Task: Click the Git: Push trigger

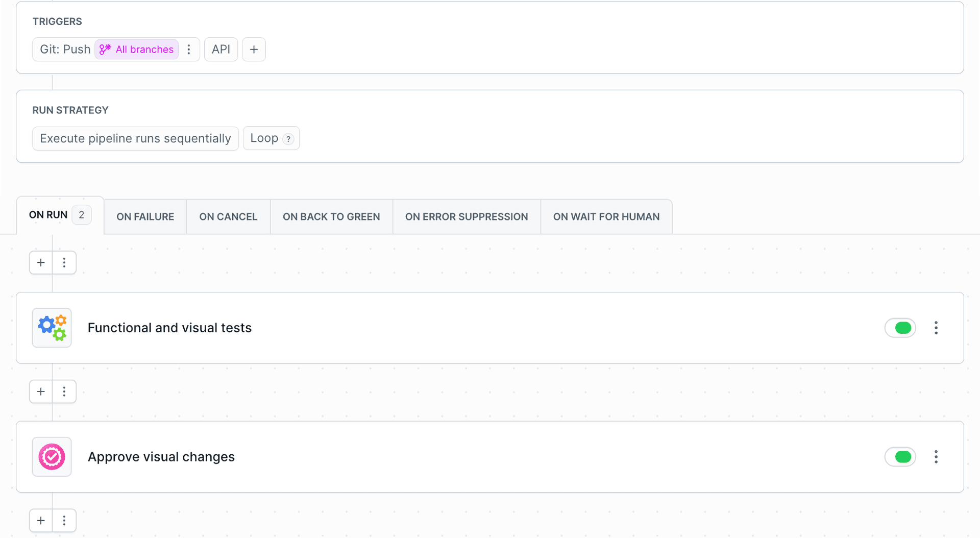Action: point(65,50)
